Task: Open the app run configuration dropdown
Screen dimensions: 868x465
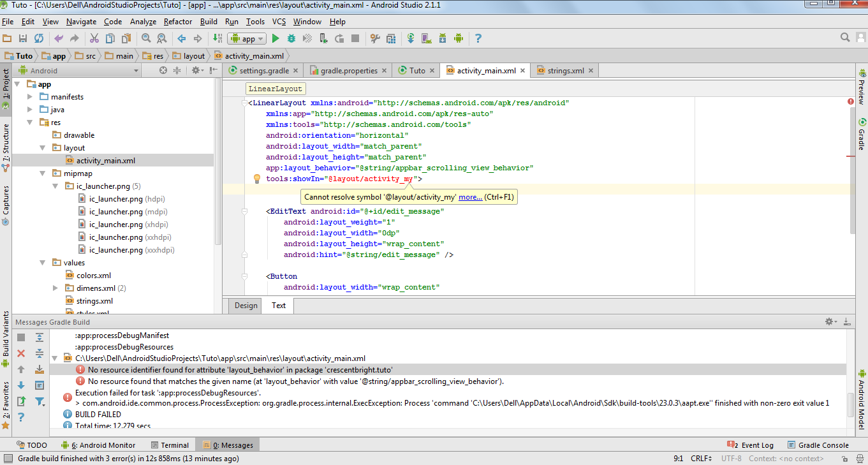Action: point(247,38)
